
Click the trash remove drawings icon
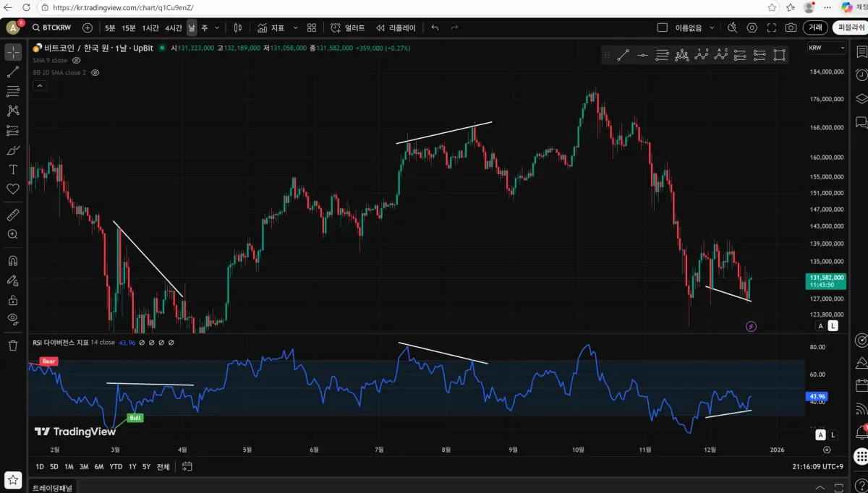(12, 346)
